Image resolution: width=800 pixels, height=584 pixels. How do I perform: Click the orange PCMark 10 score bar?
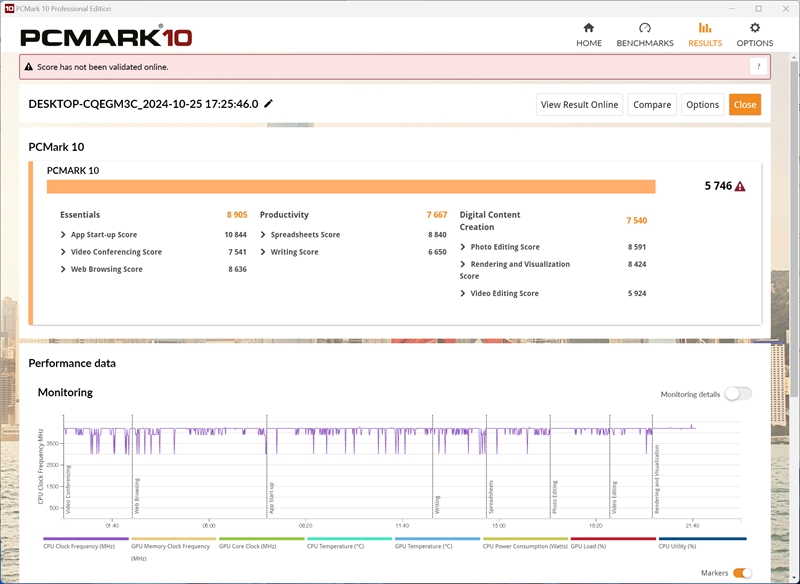351,187
